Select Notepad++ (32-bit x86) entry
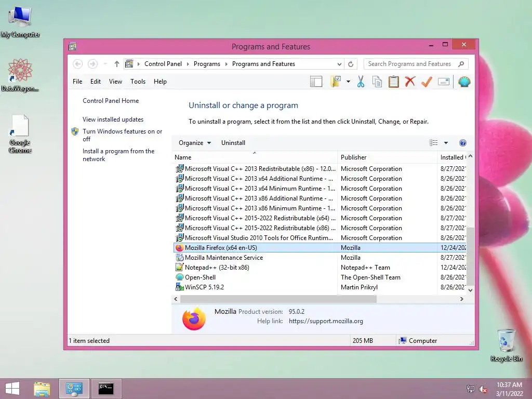This screenshot has width=532, height=399. pos(320,268)
